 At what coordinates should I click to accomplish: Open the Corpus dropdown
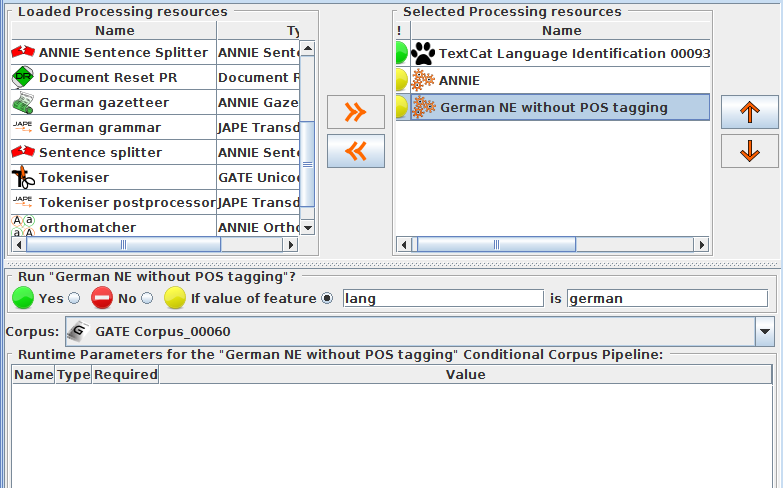(x=765, y=331)
